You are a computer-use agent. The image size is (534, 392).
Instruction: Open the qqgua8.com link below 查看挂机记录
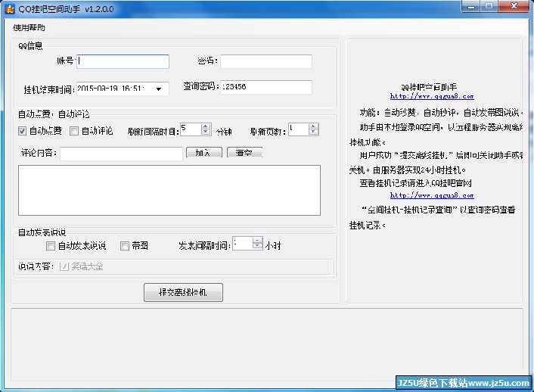[x=432, y=195]
